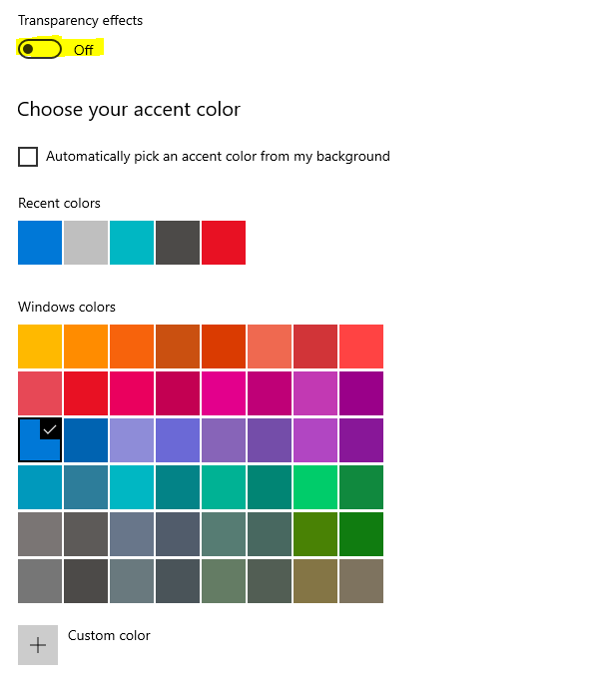Choose the lavender Windows color swatch
600x700 pixels.
(x=132, y=440)
